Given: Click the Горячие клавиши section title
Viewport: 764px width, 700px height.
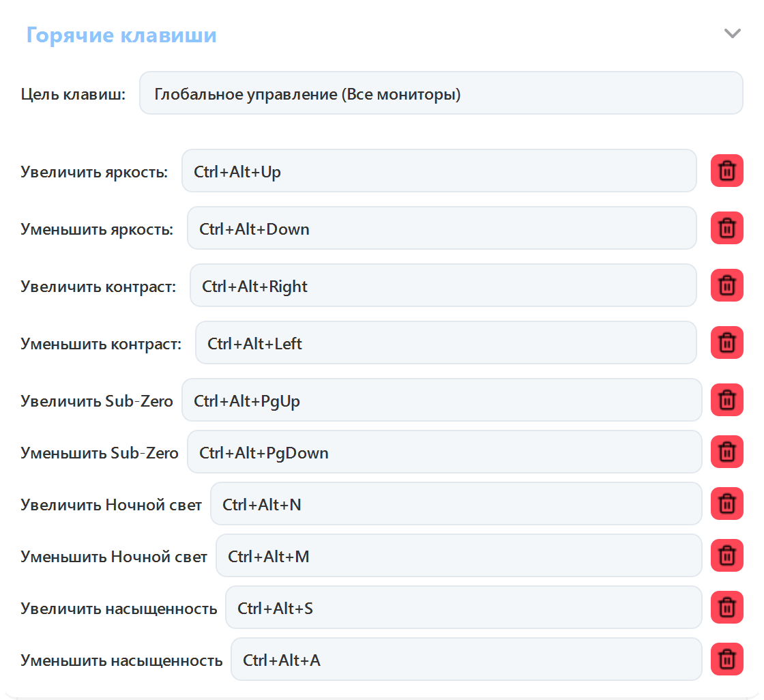Looking at the screenshot, I should [121, 35].
